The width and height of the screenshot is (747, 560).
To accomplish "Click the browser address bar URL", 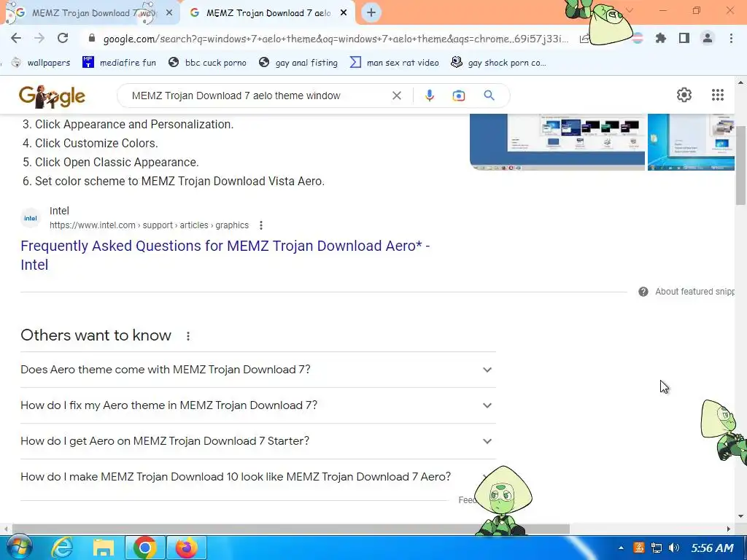I will click(x=336, y=39).
